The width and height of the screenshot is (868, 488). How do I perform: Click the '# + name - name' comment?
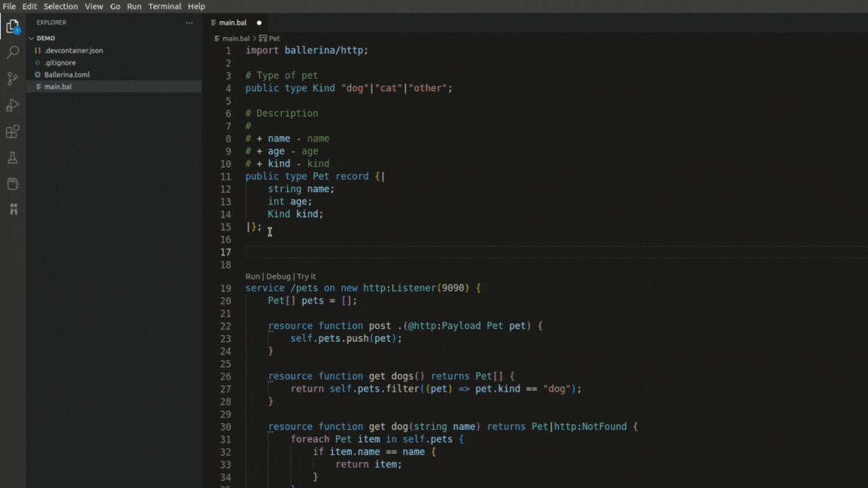point(287,139)
